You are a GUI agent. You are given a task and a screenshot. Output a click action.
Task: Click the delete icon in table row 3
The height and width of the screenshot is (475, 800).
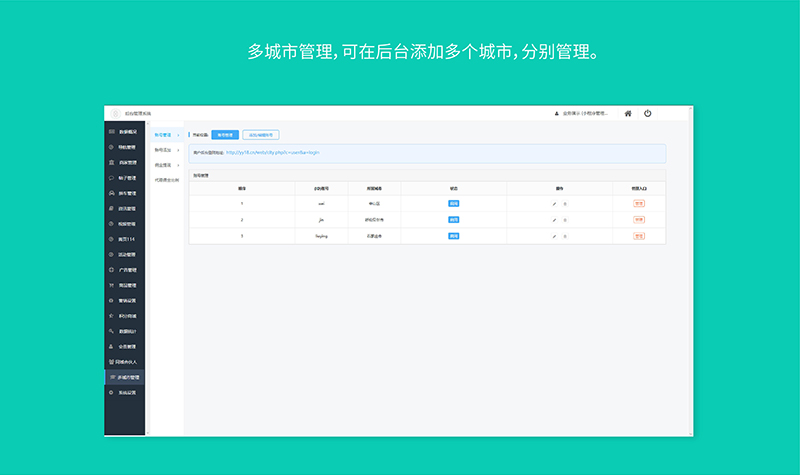(x=565, y=236)
